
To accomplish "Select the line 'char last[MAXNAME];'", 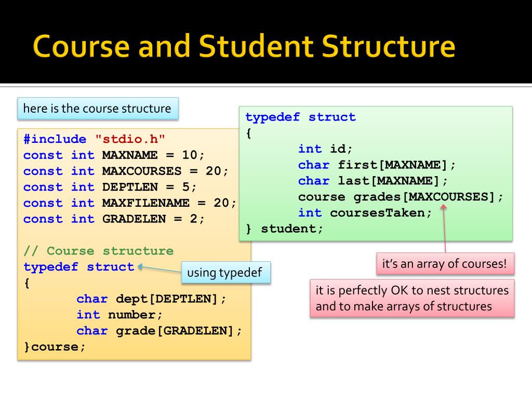I will tap(373, 180).
